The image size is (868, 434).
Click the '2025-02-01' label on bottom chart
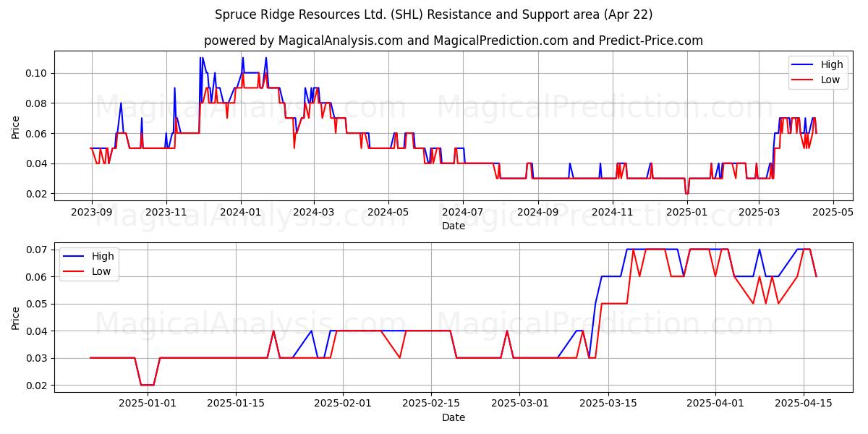(343, 404)
